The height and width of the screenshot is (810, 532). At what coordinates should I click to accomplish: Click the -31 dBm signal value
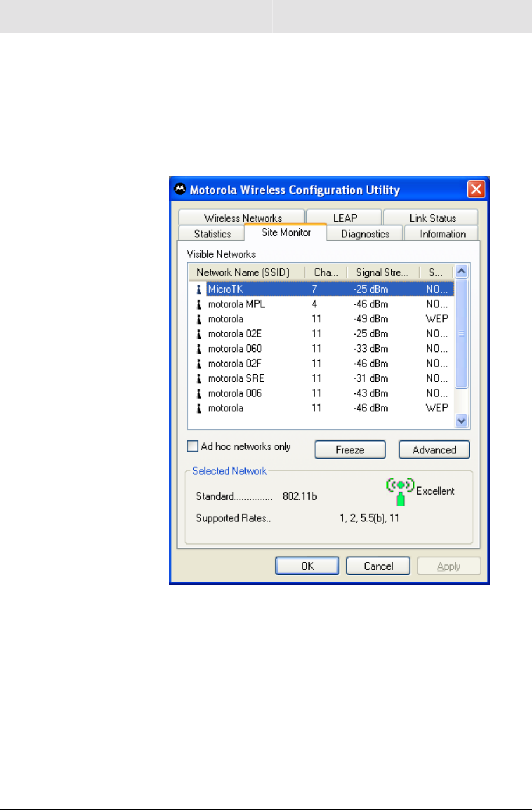click(x=371, y=379)
